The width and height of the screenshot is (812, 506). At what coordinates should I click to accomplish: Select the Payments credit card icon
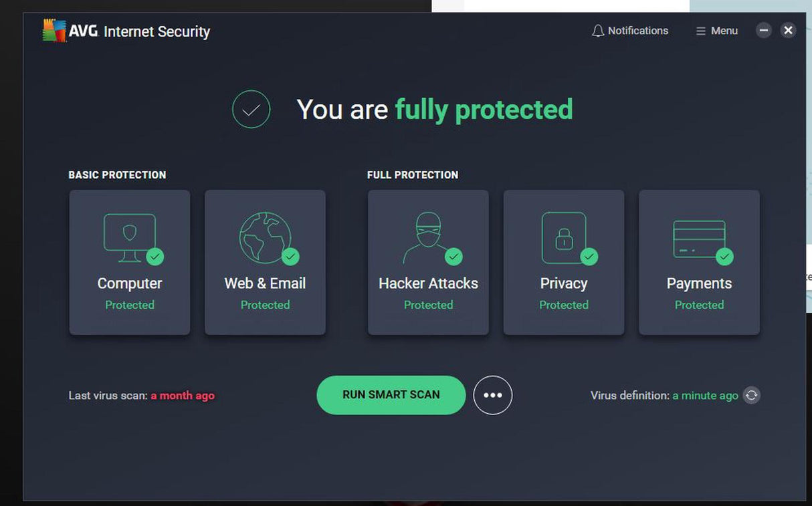coord(699,234)
